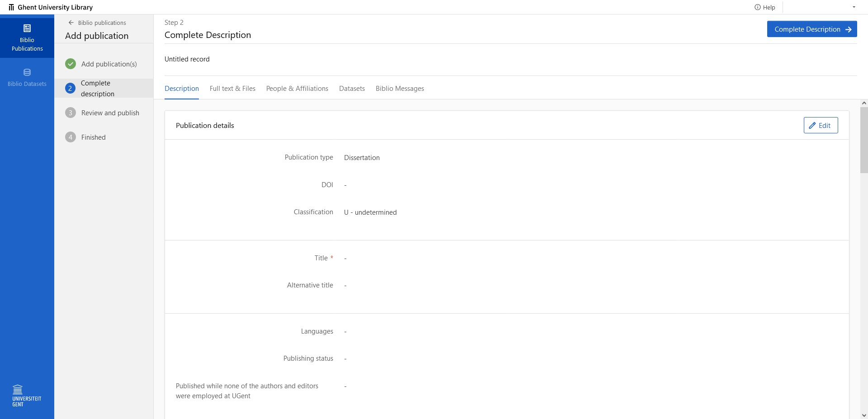
Task: Select the Complete description step
Action: (x=97, y=88)
